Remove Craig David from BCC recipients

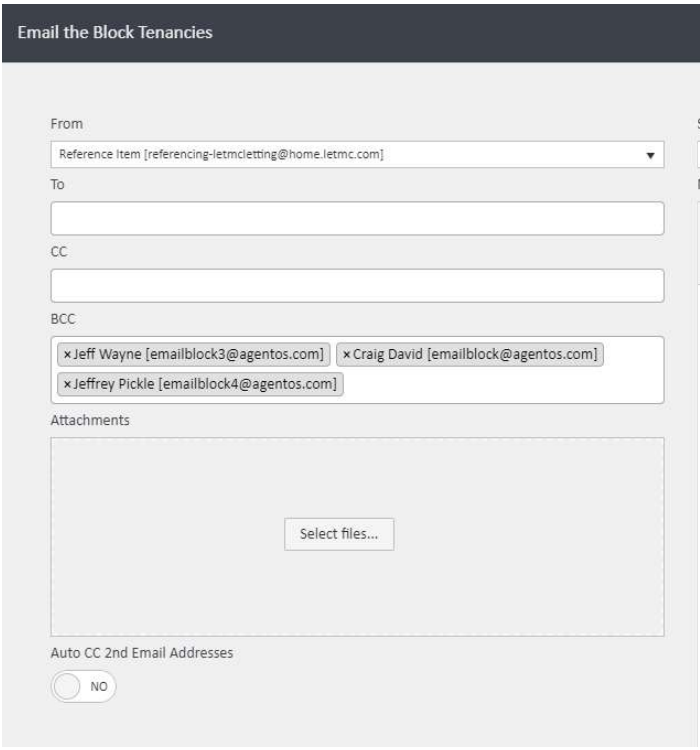[x=347, y=355]
